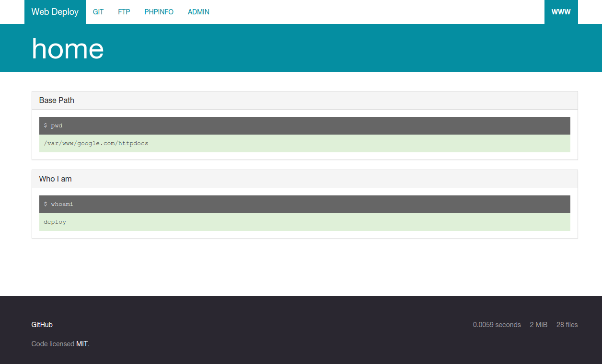This screenshot has height=364, width=602.
Task: Open the MIT license link
Action: [x=82, y=344]
